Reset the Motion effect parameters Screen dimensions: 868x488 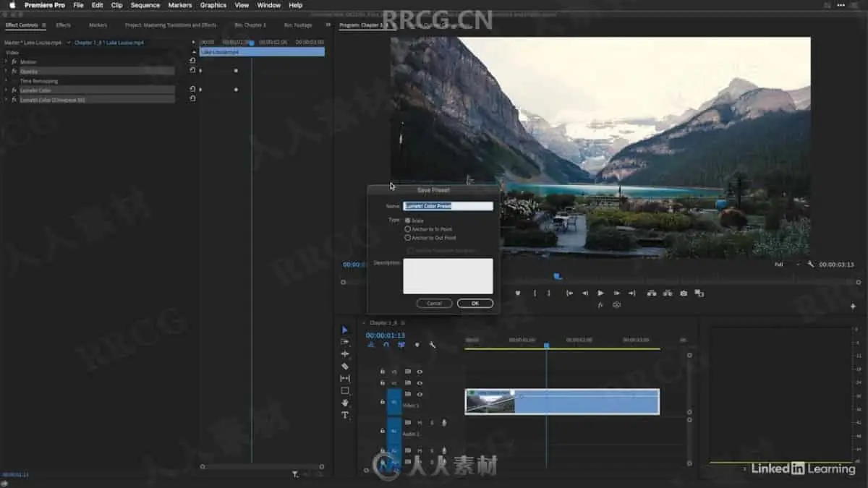(x=192, y=61)
